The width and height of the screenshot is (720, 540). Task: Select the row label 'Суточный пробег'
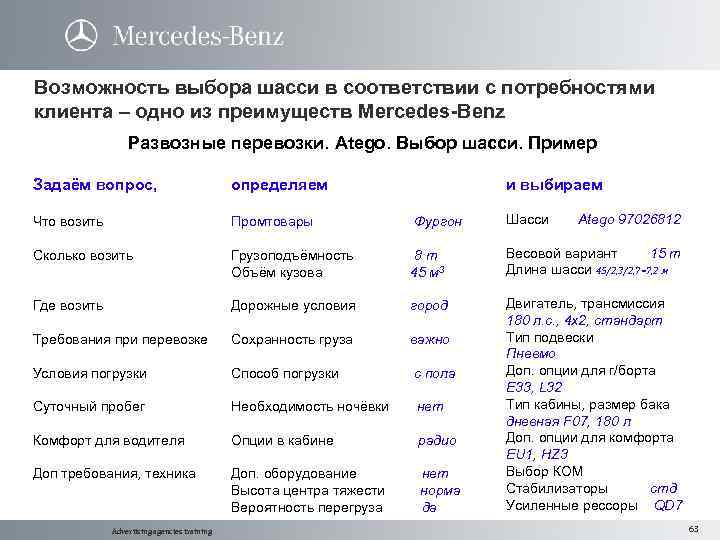[89, 406]
